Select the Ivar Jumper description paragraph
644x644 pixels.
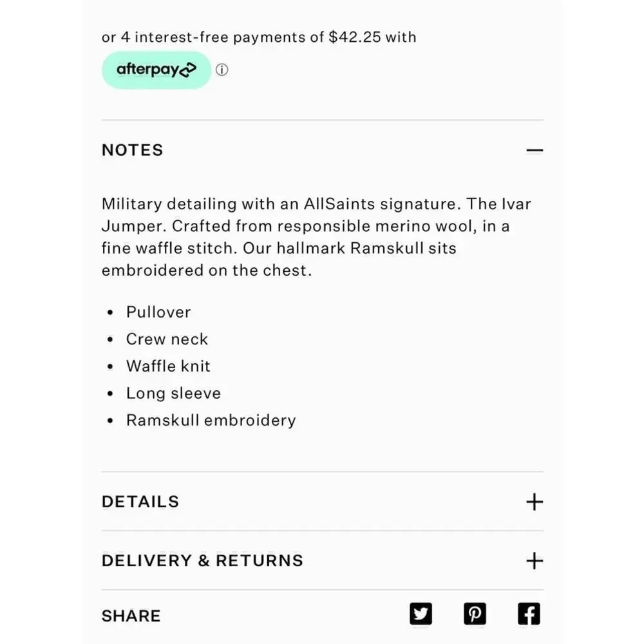point(316,237)
